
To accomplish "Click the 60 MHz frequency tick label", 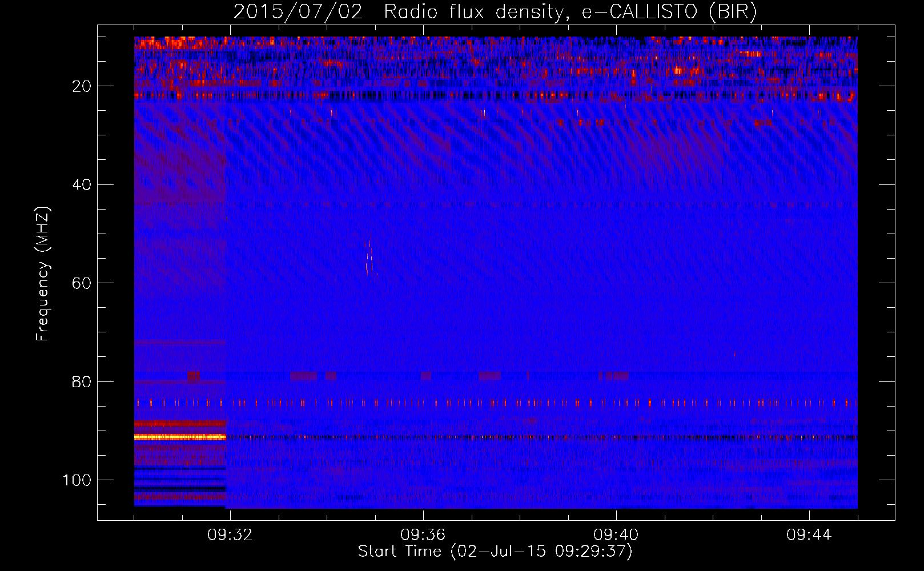I will pyautogui.click(x=82, y=283).
